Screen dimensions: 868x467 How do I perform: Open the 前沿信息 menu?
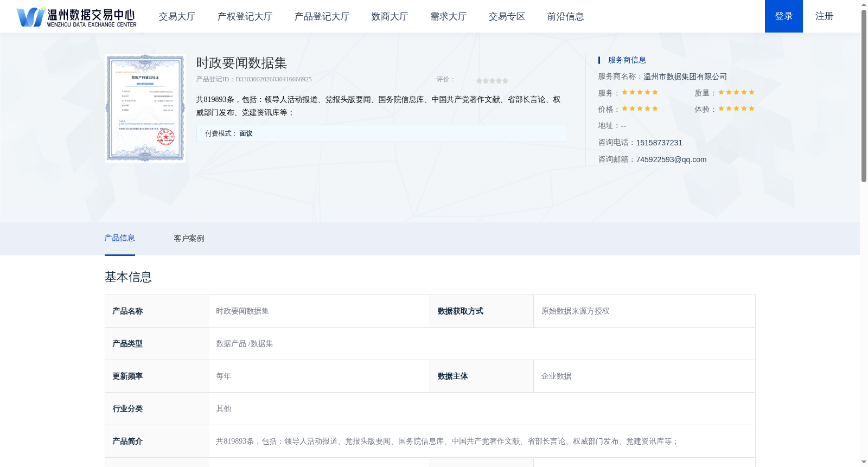click(565, 16)
